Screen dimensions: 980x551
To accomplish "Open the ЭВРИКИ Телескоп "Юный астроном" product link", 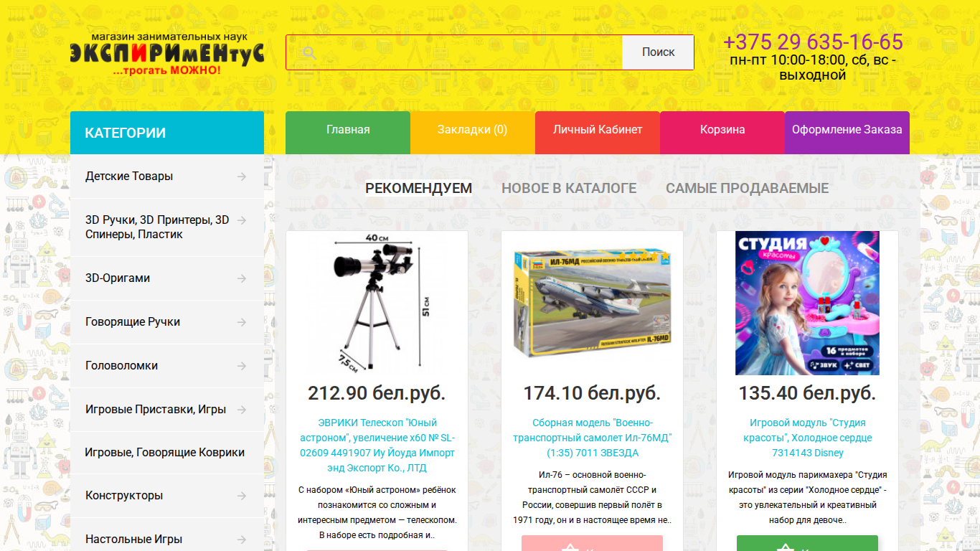I will [x=377, y=446].
